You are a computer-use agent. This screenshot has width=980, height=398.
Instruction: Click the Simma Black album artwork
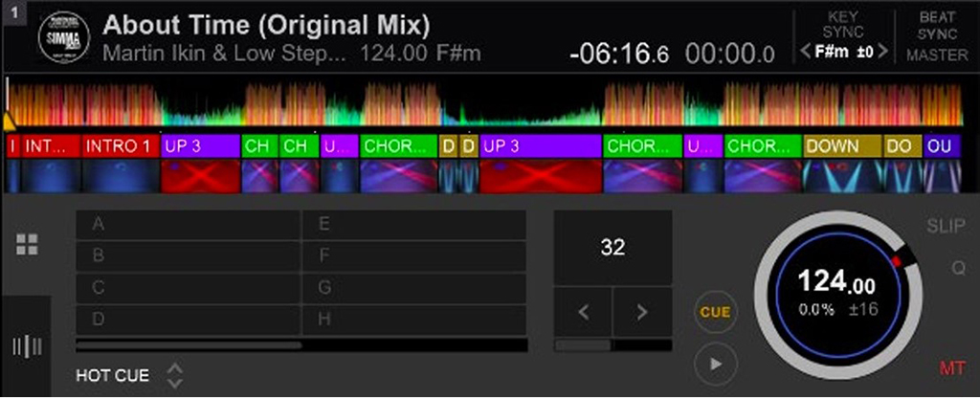pos(64,36)
